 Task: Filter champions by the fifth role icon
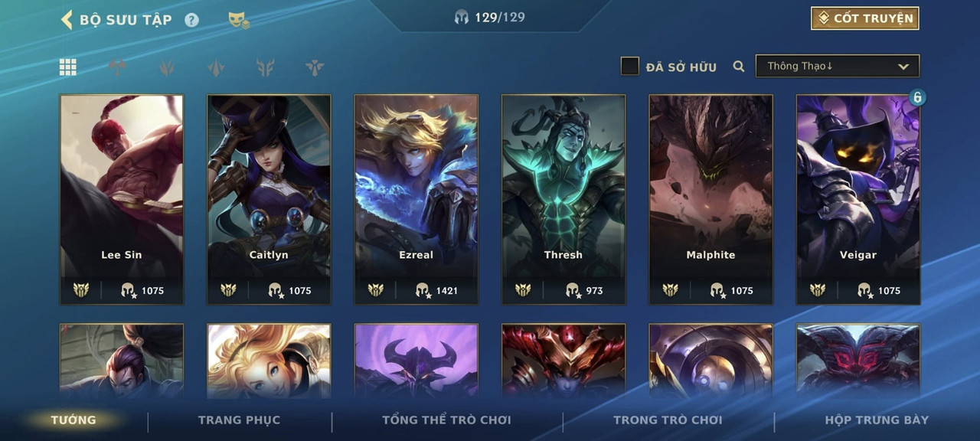[265, 67]
